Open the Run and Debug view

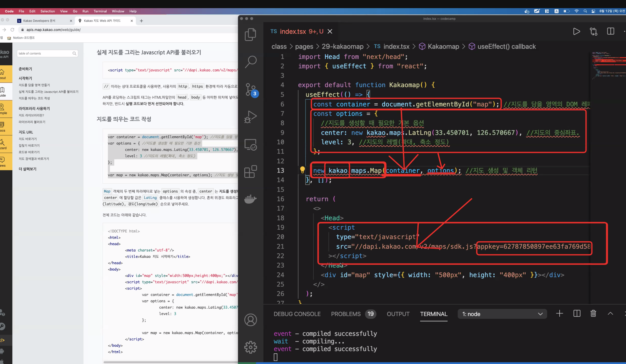250,117
